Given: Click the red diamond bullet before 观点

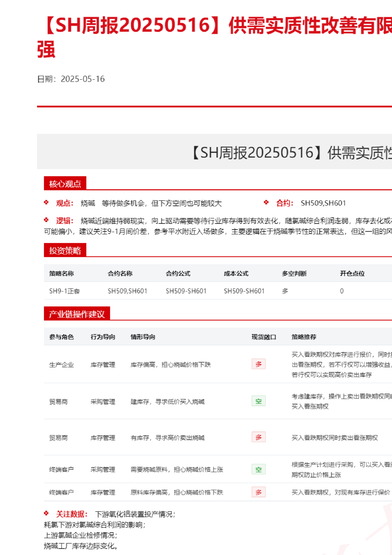Looking at the screenshot, I should [x=46, y=203].
